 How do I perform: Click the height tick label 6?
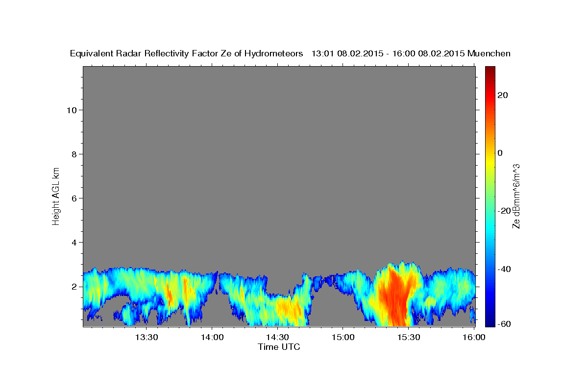74,198
